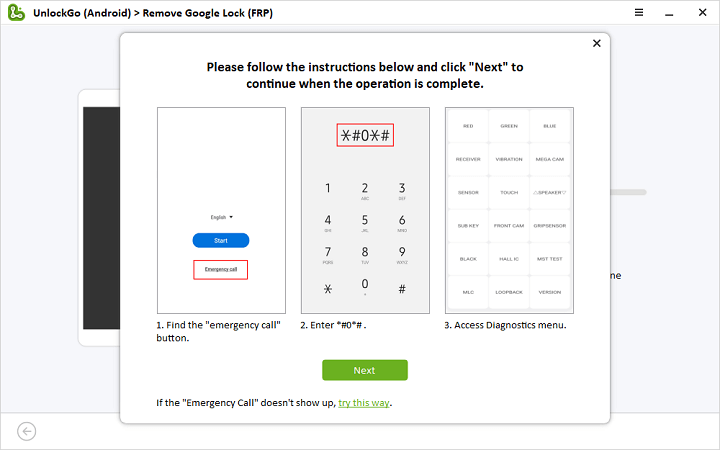Click the VERSION tile in diagnostics grid
The height and width of the screenshot is (450, 720).
(x=550, y=292)
